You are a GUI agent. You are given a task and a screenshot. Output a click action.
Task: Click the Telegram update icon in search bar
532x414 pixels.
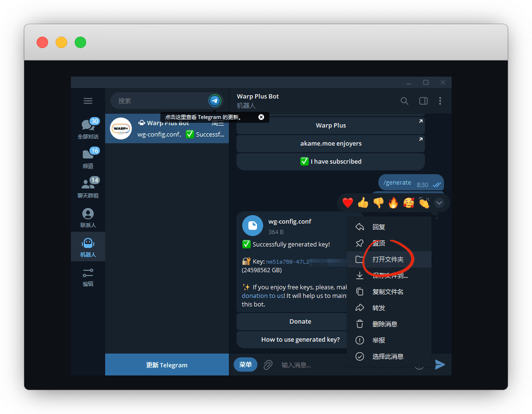point(215,101)
